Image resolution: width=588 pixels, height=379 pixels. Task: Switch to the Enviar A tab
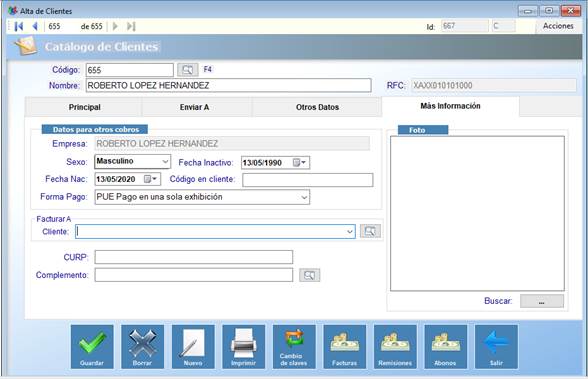[x=194, y=107]
